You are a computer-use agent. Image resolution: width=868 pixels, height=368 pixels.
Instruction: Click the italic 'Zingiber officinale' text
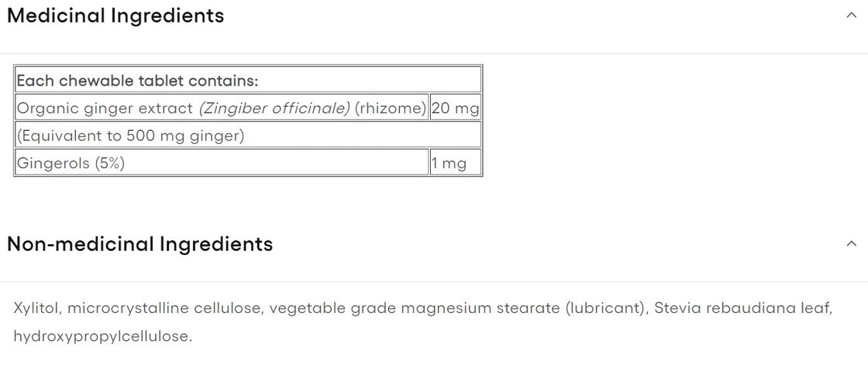pos(274,108)
